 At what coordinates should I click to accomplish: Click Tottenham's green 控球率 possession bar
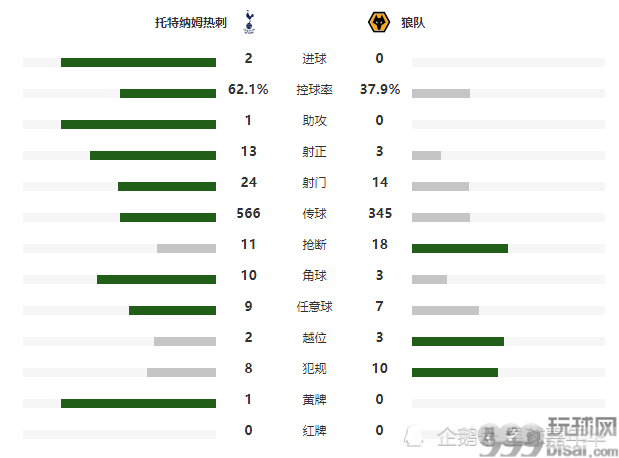point(168,93)
